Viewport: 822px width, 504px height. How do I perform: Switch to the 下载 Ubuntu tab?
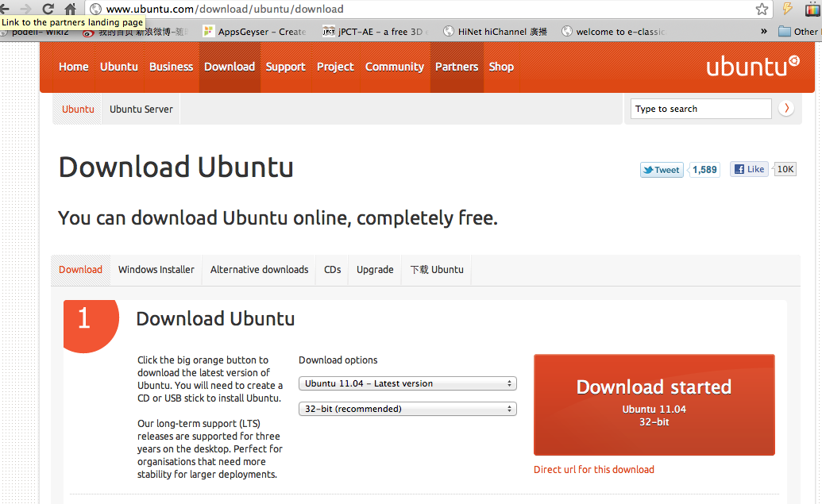tap(437, 270)
